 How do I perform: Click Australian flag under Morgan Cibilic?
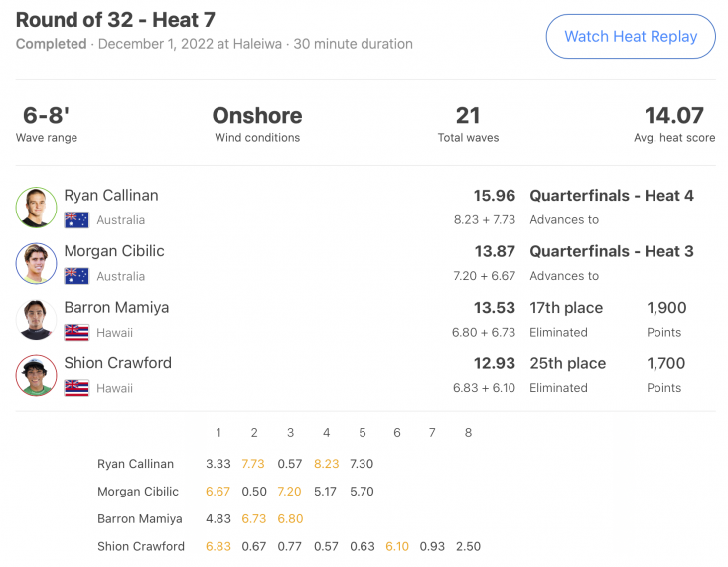76,276
